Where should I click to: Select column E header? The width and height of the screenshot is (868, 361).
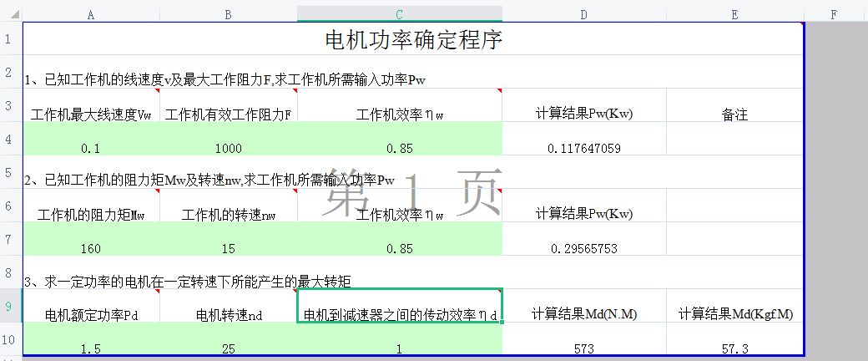734,15
